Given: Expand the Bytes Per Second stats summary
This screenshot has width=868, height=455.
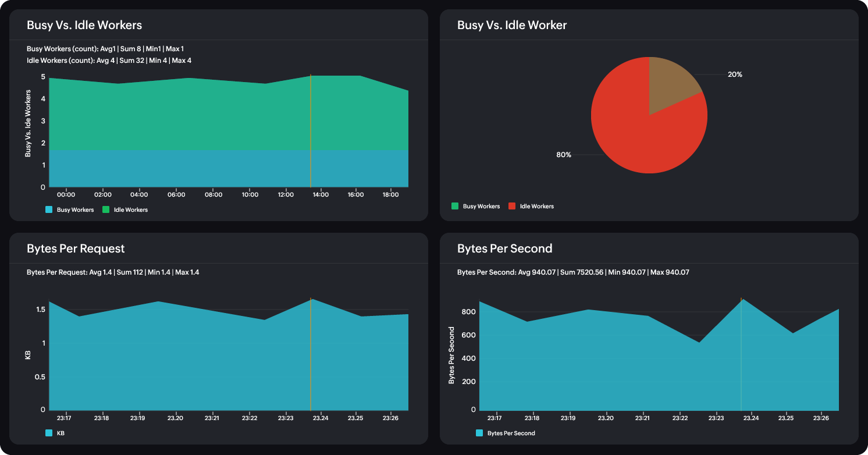Looking at the screenshot, I should coord(572,272).
